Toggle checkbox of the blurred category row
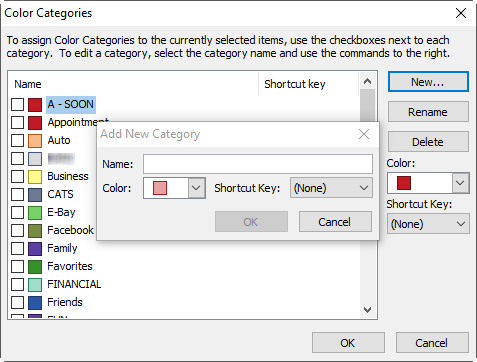 [x=17, y=158]
